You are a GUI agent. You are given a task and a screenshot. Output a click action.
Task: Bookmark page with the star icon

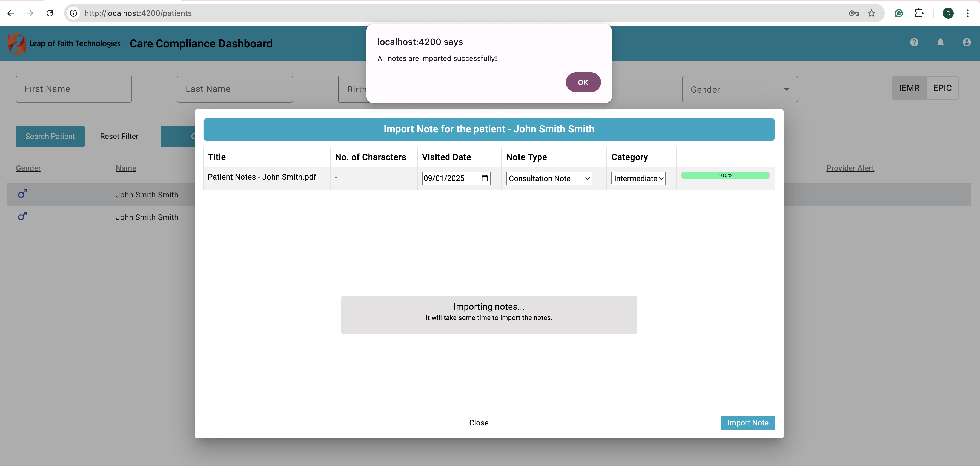[x=871, y=13]
